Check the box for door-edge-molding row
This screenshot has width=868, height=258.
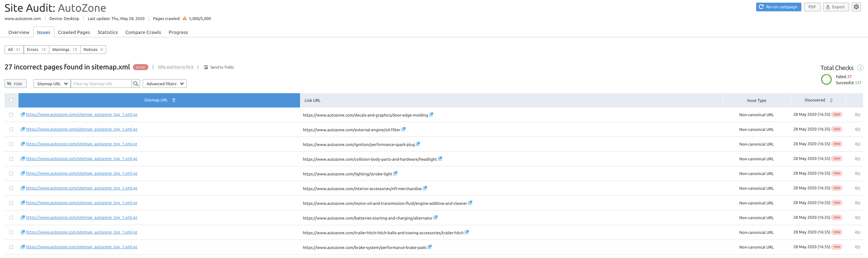click(x=11, y=115)
